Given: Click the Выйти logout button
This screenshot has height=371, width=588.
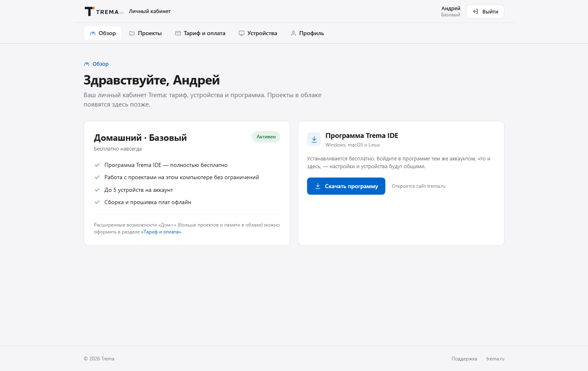Looking at the screenshot, I should tap(485, 11).
